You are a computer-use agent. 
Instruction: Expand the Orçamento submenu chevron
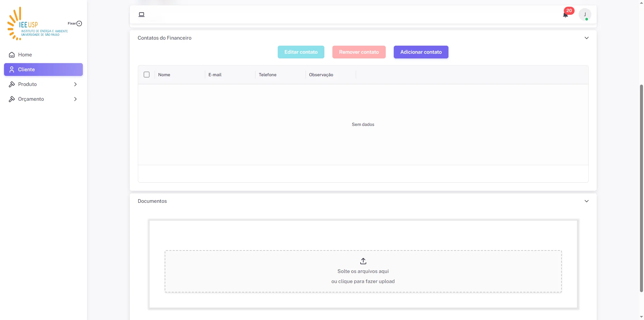pyautogui.click(x=75, y=99)
